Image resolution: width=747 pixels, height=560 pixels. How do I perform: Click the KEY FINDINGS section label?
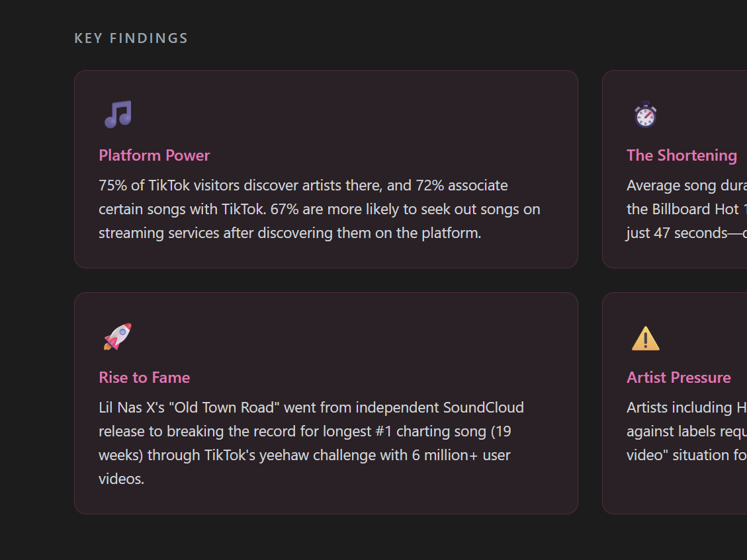pos(131,38)
